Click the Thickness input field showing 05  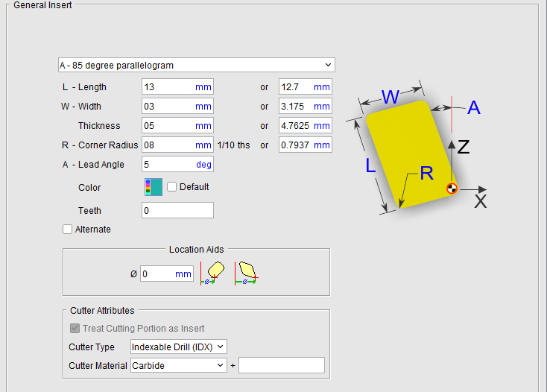pos(177,125)
